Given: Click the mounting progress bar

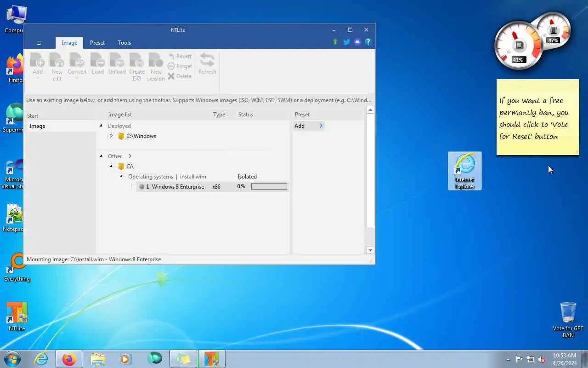Looking at the screenshot, I should [269, 186].
